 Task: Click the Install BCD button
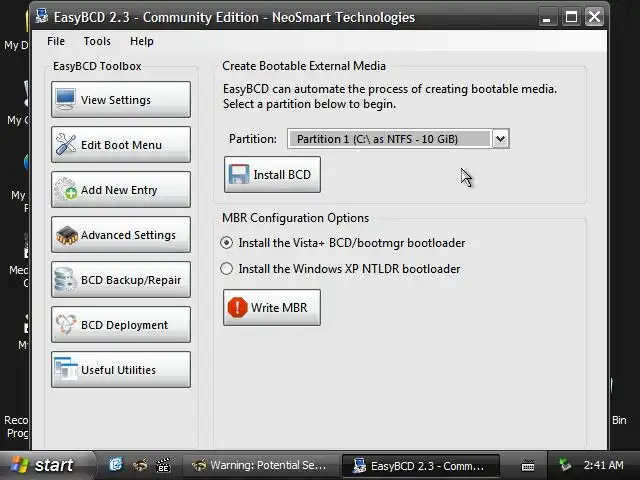coord(272,174)
